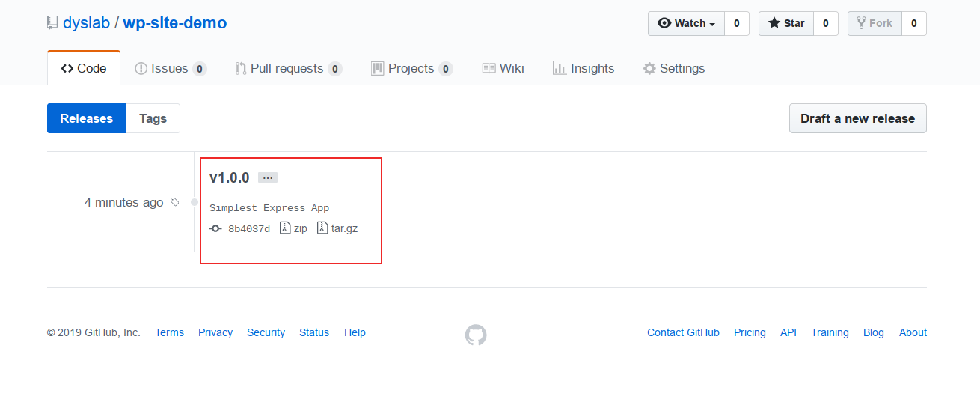Open the Training footer link

pyautogui.click(x=830, y=332)
